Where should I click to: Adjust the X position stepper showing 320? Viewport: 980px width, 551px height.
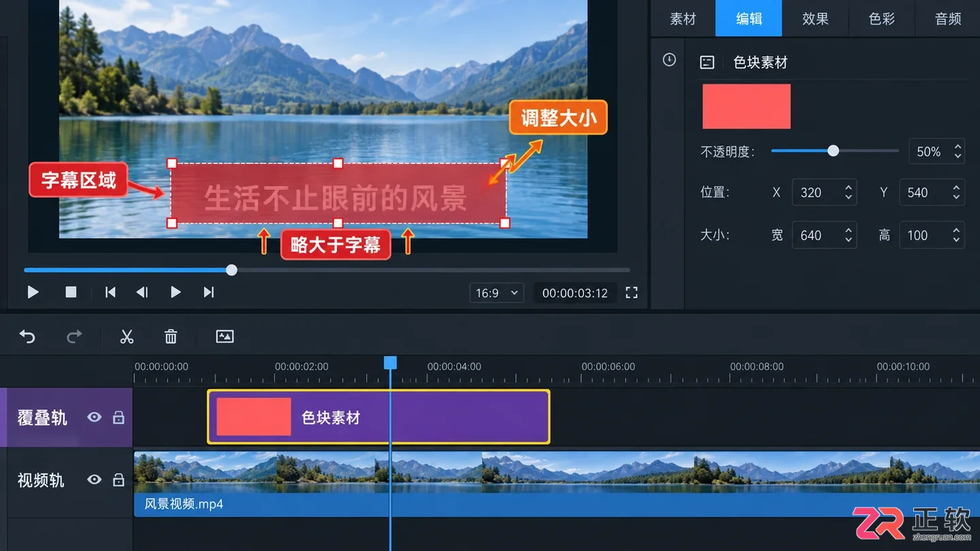(849, 193)
